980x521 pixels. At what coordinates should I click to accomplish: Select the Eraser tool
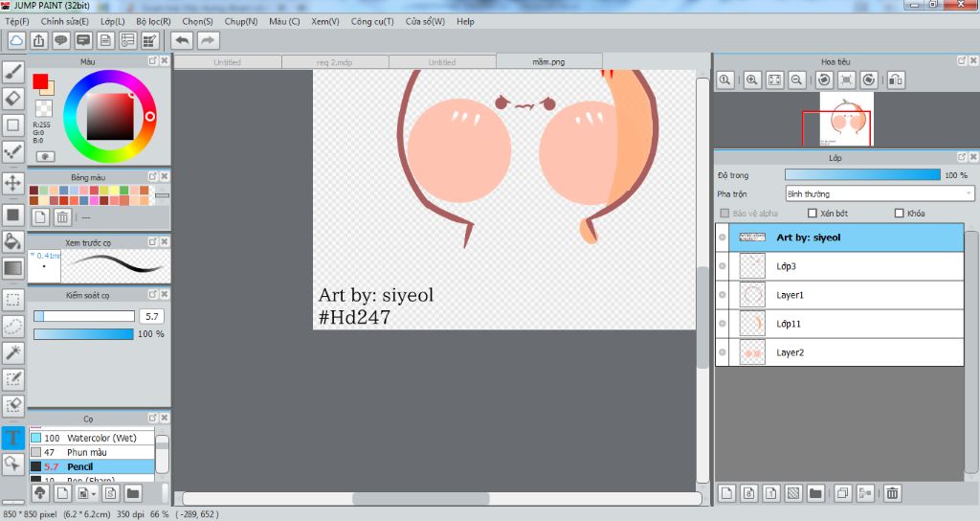pos(13,99)
